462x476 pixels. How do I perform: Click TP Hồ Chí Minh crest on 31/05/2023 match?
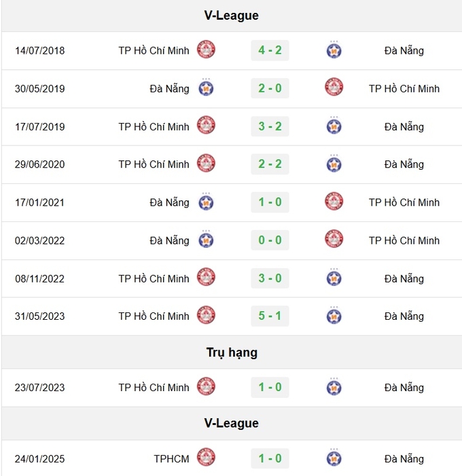coord(206,315)
